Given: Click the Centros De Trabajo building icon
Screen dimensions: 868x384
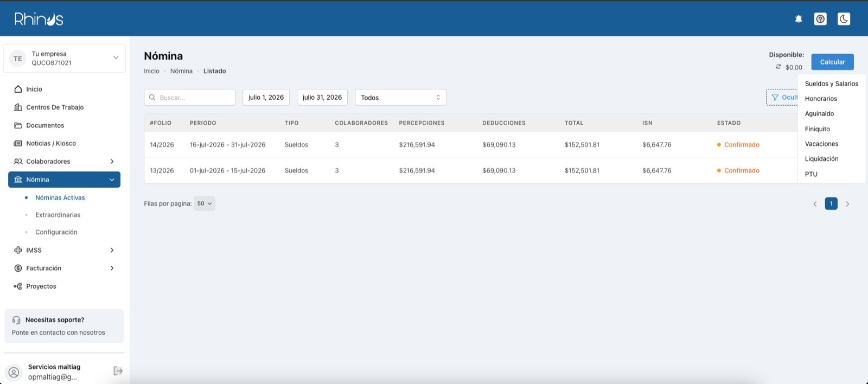Looking at the screenshot, I should tap(18, 107).
